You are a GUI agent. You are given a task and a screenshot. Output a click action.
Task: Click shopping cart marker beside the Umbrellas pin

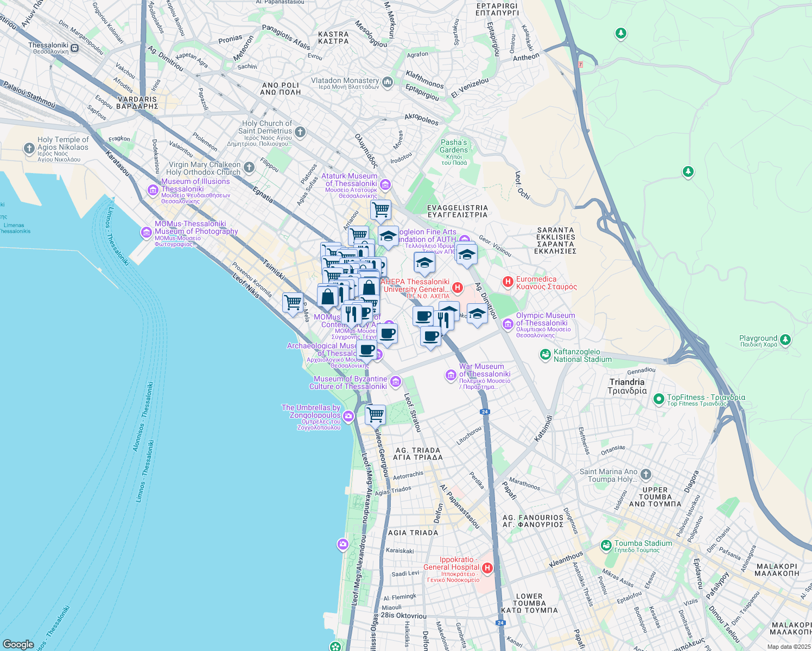point(376,416)
